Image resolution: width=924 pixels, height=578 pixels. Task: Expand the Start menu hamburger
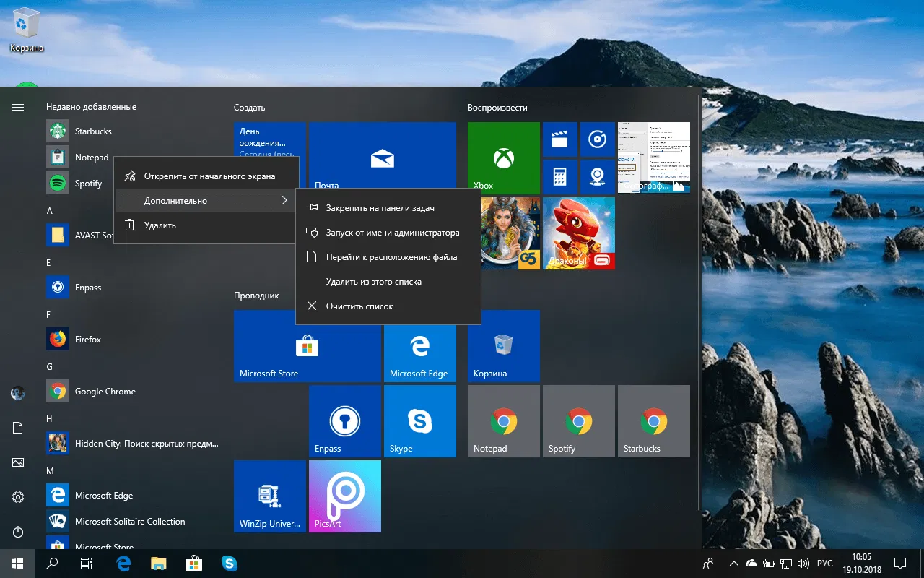click(x=17, y=106)
